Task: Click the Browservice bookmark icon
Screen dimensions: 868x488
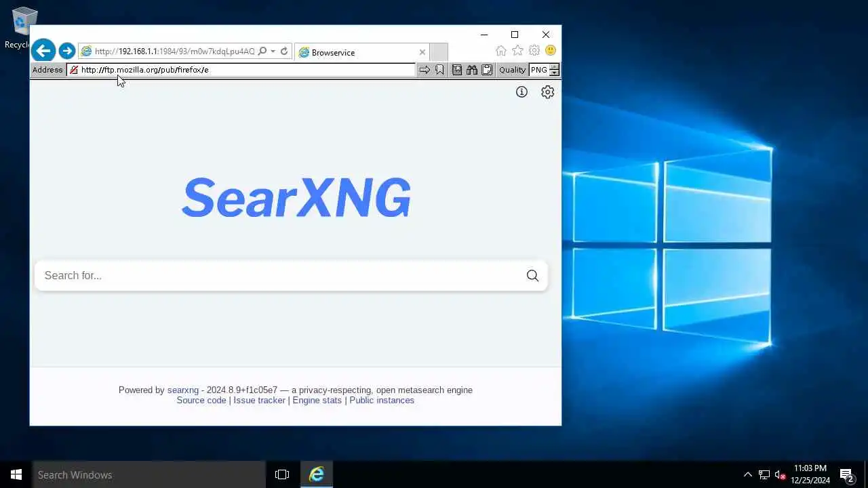Action: [x=439, y=70]
